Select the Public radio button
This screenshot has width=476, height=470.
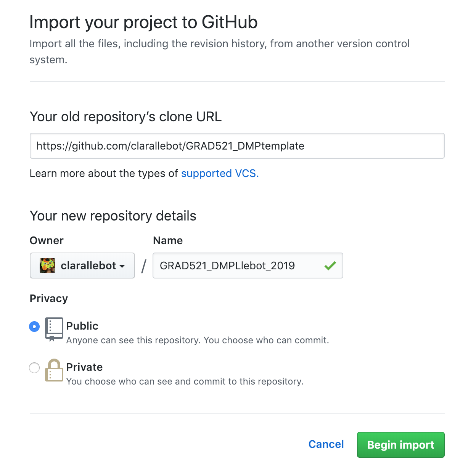tap(34, 327)
